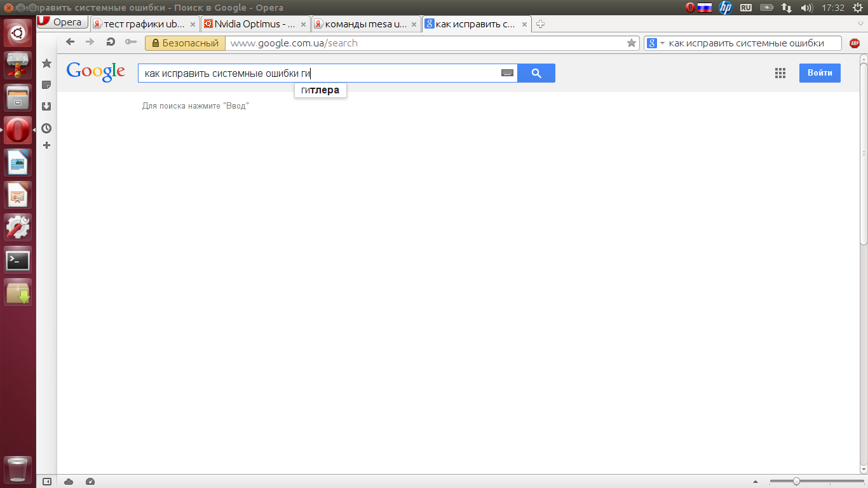Image resolution: width=868 pixels, height=488 pixels.
Task: Toggle the sidebar panel at bottom-left
Action: [46, 482]
